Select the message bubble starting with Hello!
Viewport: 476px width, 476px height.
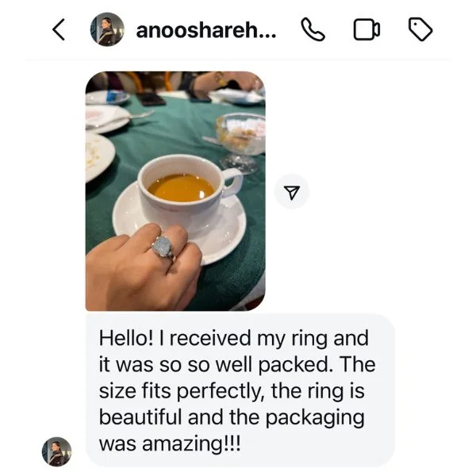pos(240,390)
